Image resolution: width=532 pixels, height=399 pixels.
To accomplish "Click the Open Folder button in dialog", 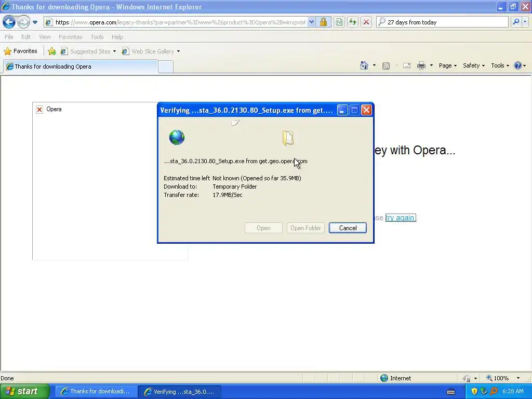I will point(305,228).
